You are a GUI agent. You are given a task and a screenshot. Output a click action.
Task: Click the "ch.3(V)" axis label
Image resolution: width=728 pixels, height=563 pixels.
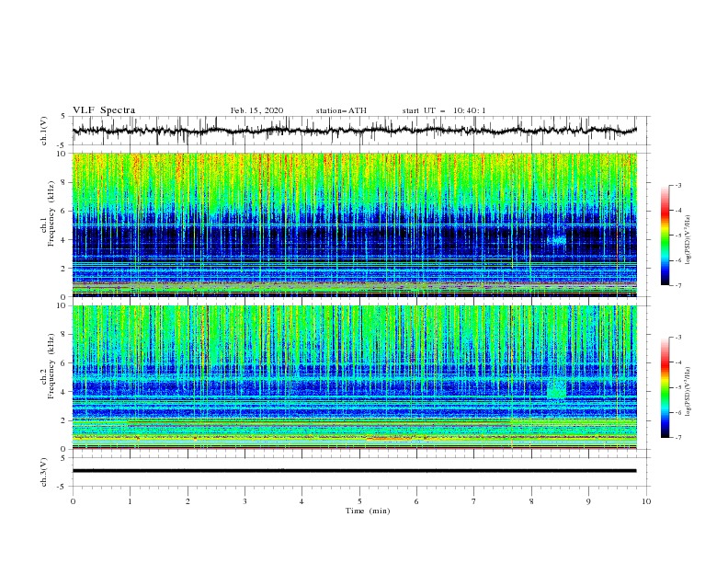tap(44, 472)
